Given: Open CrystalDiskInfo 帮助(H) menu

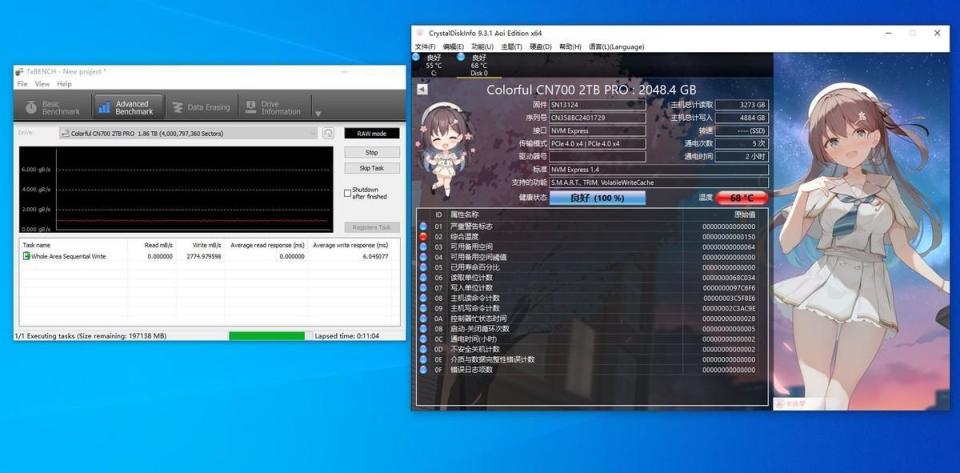Looking at the screenshot, I should pos(570,47).
